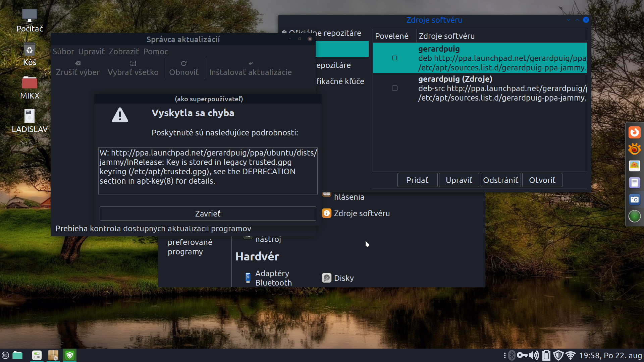Click the Firefox icon in side dock
The width and height of the screenshot is (644, 362).
[x=634, y=132]
